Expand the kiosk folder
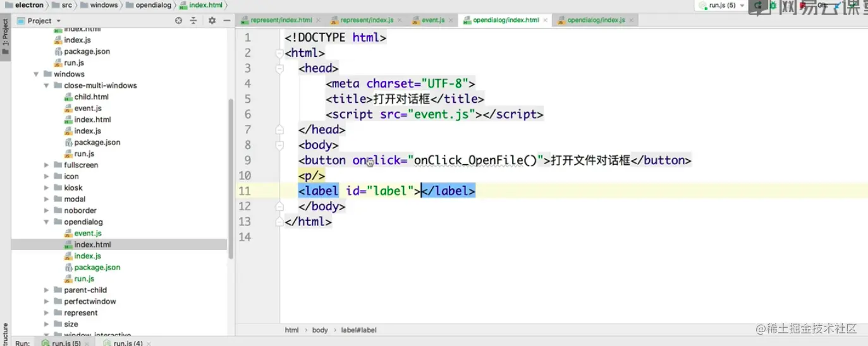This screenshot has width=868, height=346. [47, 188]
